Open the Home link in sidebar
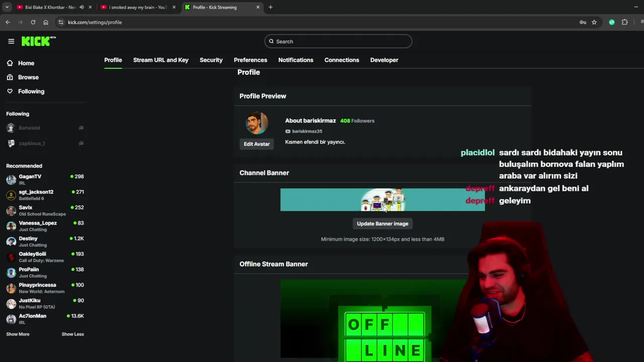 pos(26,63)
